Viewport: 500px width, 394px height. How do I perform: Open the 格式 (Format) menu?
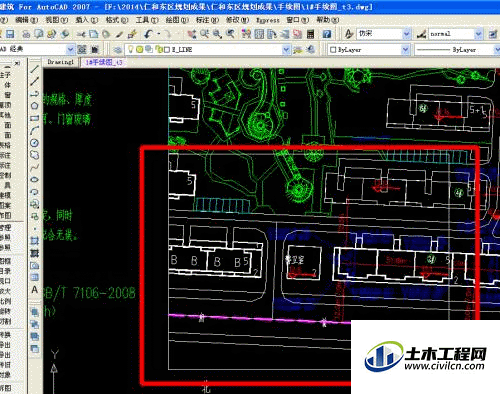click(x=117, y=20)
